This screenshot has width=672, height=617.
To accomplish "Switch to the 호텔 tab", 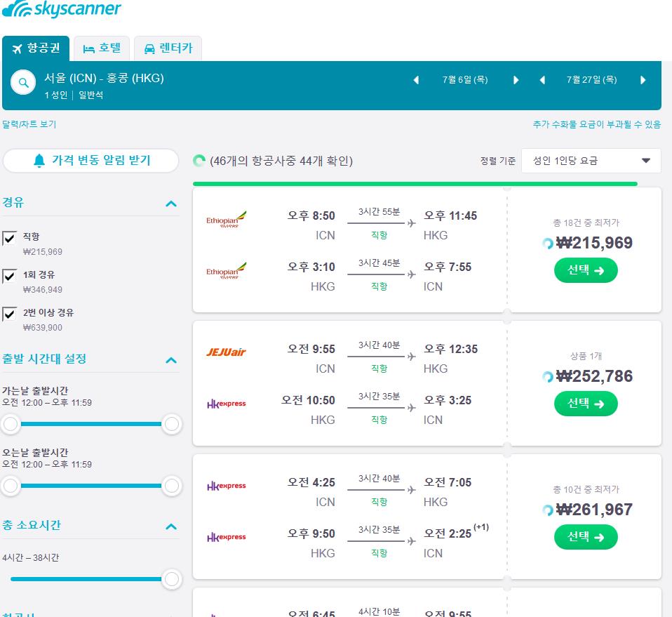I will pos(102,48).
